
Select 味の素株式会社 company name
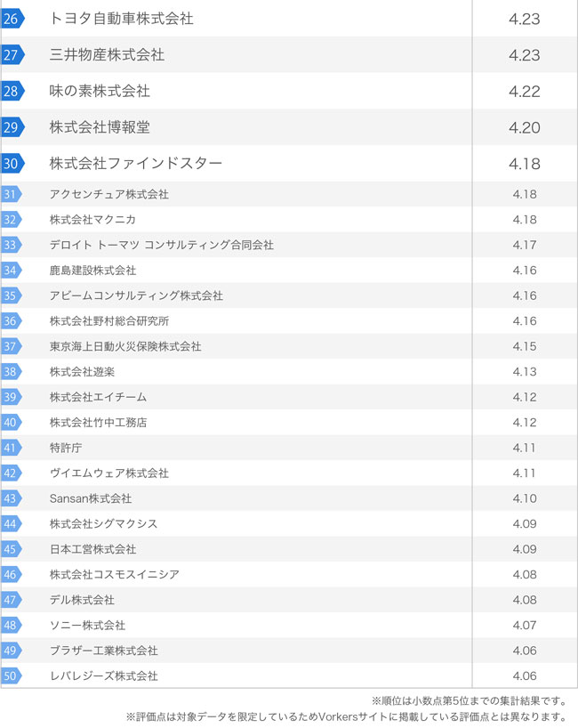[x=100, y=91]
